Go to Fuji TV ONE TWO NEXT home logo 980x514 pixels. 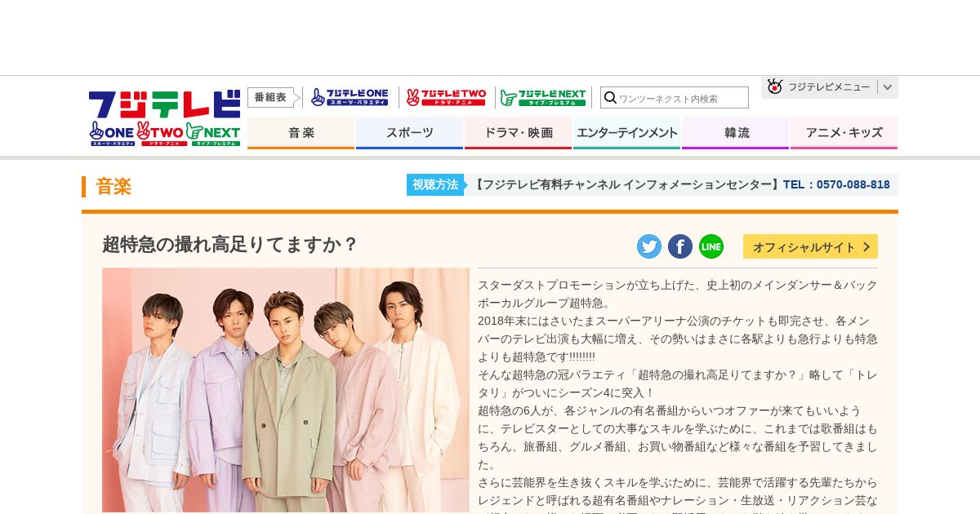coord(165,118)
